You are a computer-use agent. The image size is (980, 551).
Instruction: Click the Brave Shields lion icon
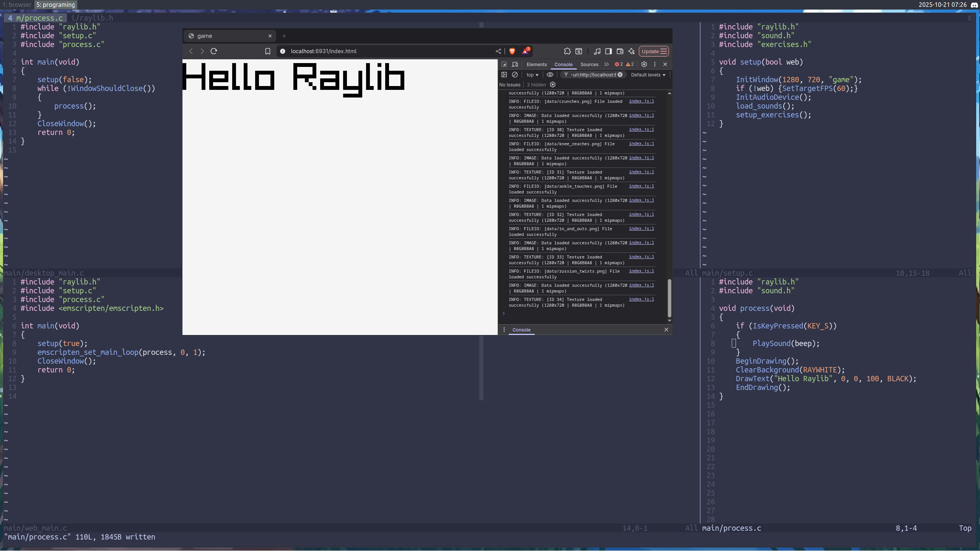(512, 51)
